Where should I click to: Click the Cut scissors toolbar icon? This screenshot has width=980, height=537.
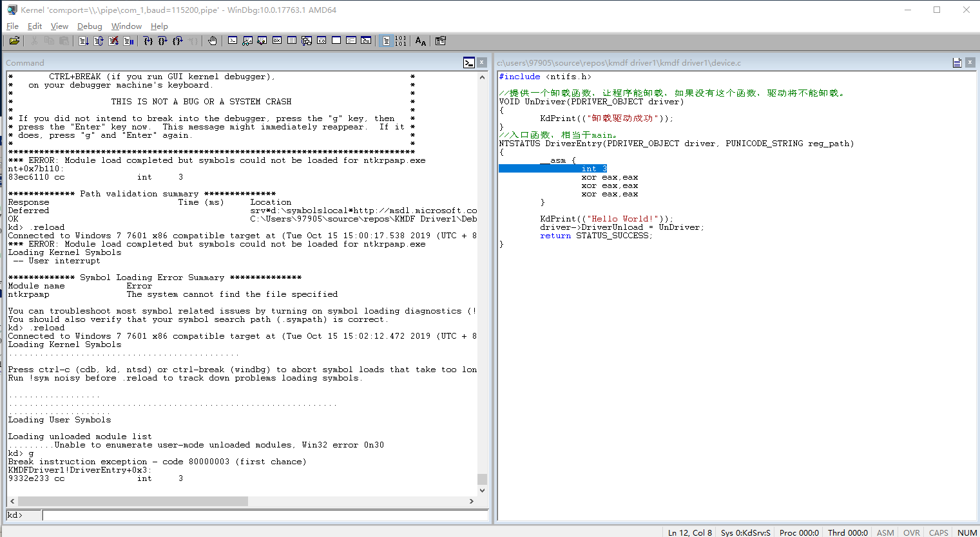34,41
